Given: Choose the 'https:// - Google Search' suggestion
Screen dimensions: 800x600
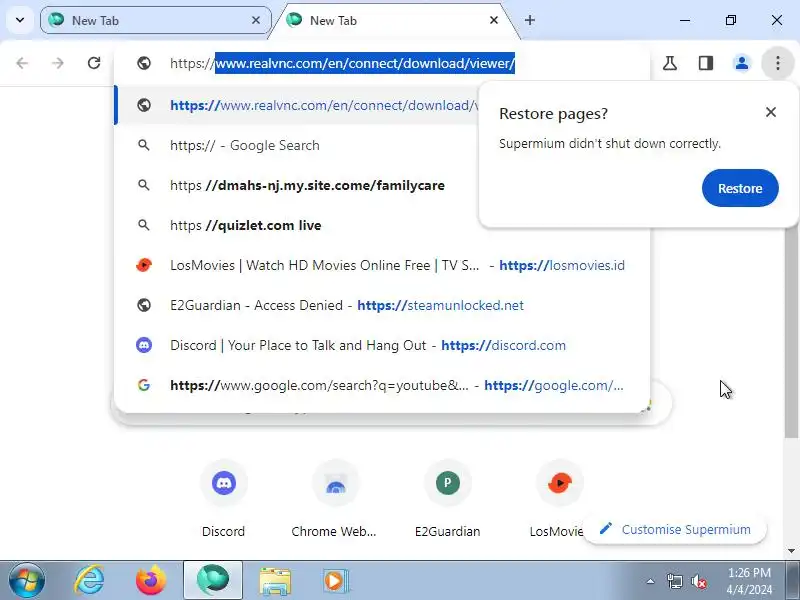Looking at the screenshot, I should [x=297, y=145].
